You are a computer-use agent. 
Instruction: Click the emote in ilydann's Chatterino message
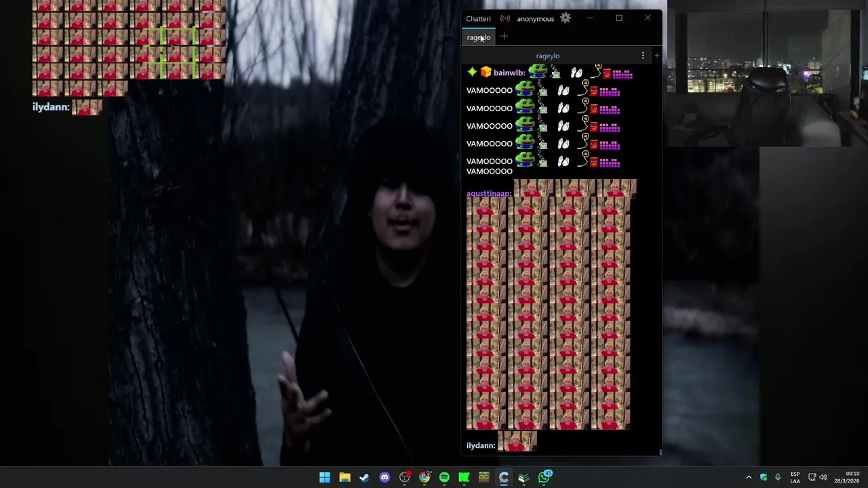pos(517,441)
